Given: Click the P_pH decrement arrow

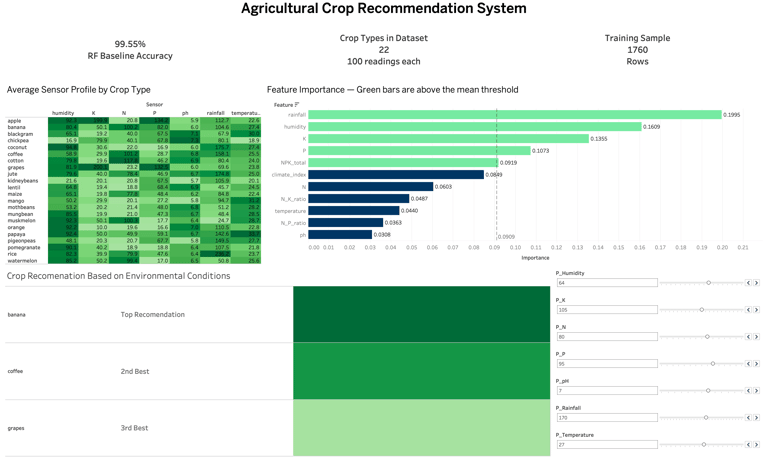Looking at the screenshot, I should coord(749,391).
